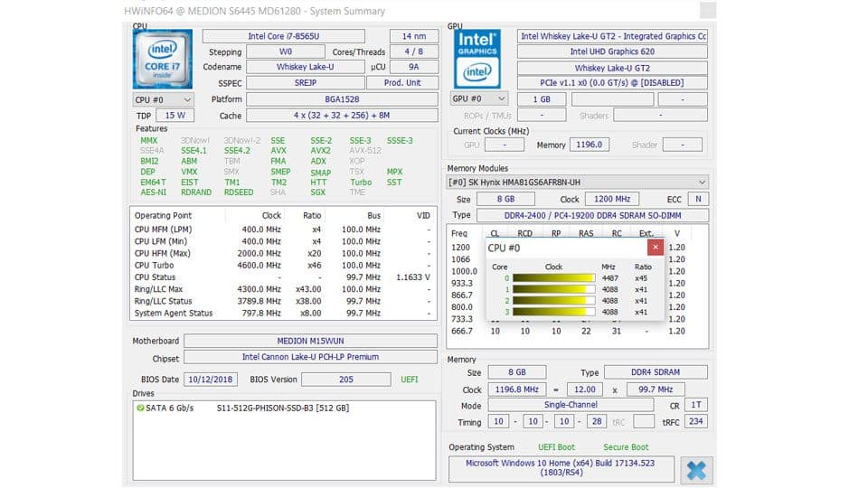
Task: Click the Cores/Threads 4 / 8 field
Action: (x=414, y=52)
